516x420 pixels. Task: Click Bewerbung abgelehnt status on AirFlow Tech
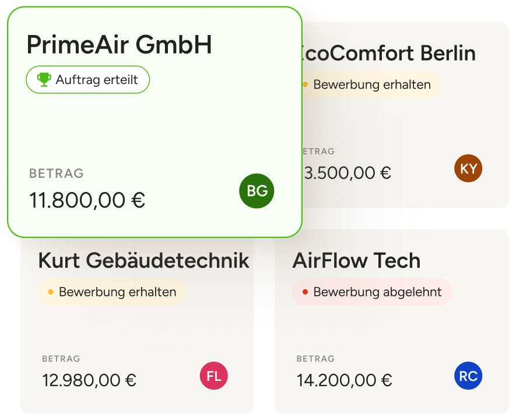372,292
